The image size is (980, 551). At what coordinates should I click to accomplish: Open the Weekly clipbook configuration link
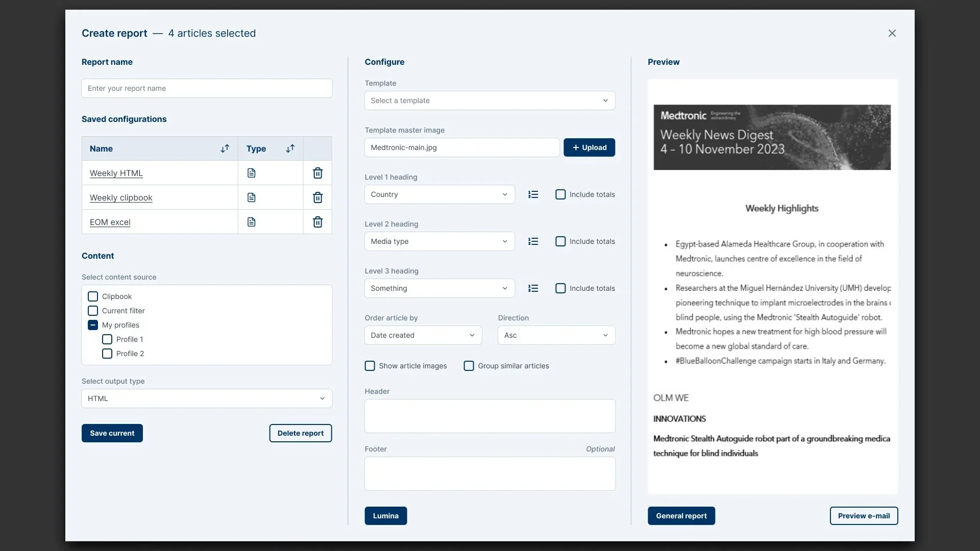(x=121, y=197)
